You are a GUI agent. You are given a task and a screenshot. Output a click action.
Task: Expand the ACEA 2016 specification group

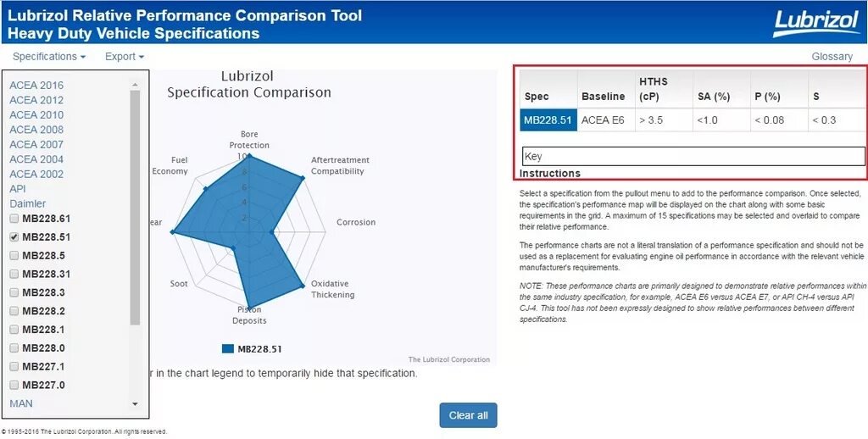pos(36,85)
